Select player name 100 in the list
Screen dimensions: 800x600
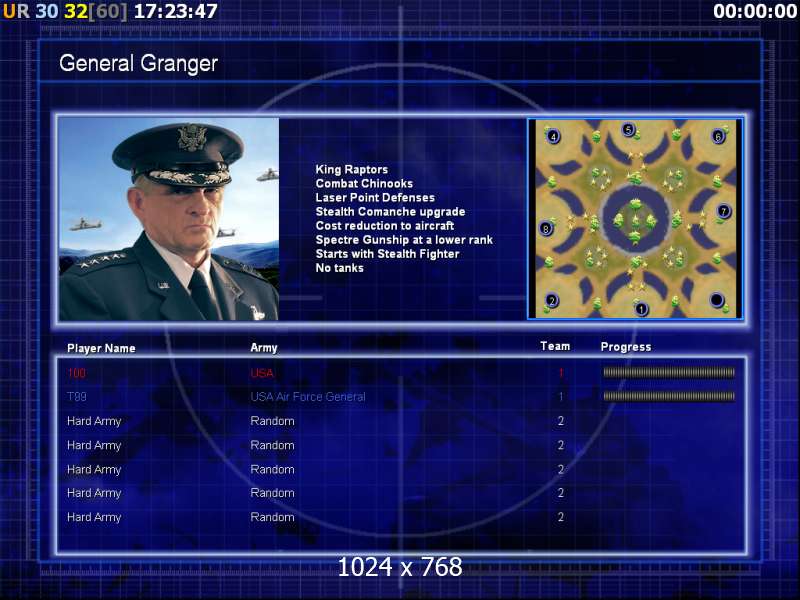[x=77, y=373]
